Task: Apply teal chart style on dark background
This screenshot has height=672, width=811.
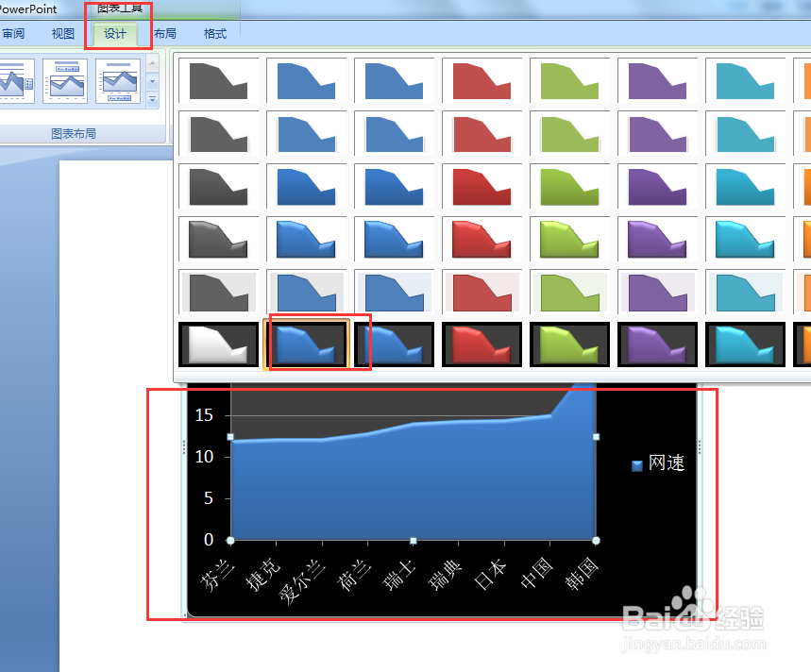Action: tap(745, 344)
